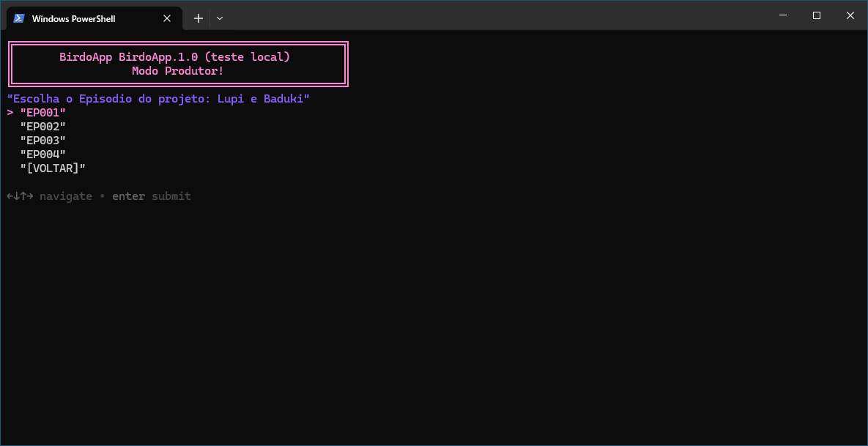Maximize the terminal window

click(x=817, y=15)
